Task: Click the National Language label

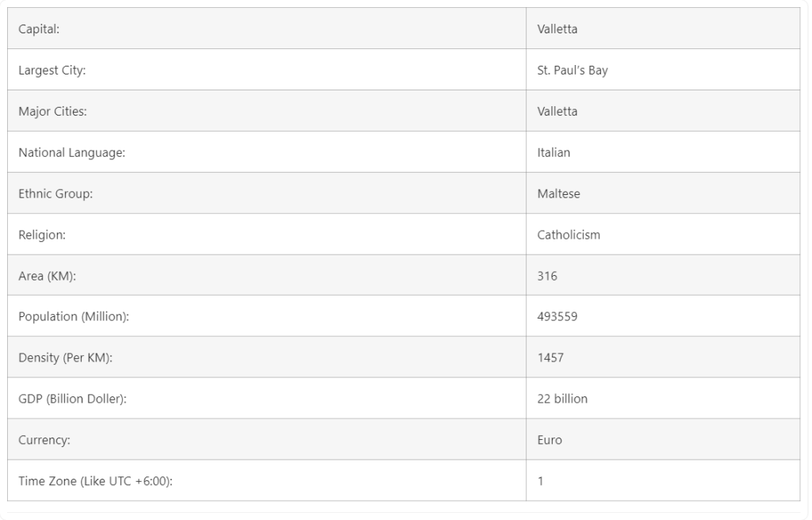Action: tap(71, 153)
